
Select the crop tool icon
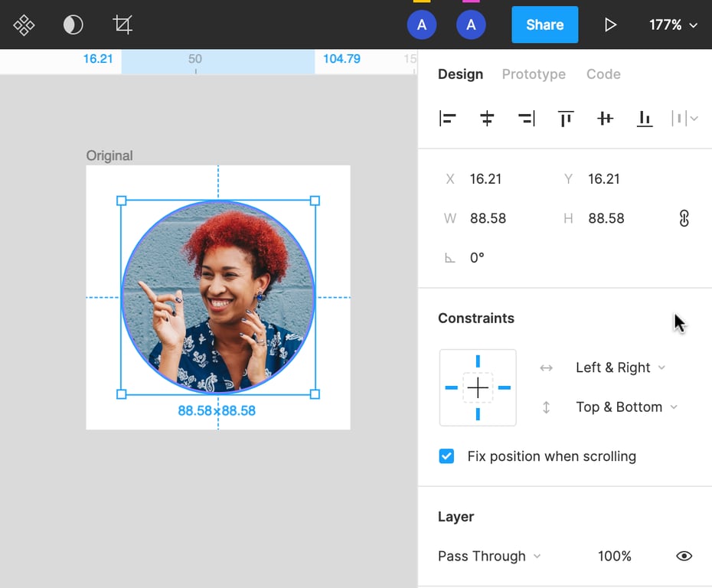pyautogui.click(x=122, y=25)
